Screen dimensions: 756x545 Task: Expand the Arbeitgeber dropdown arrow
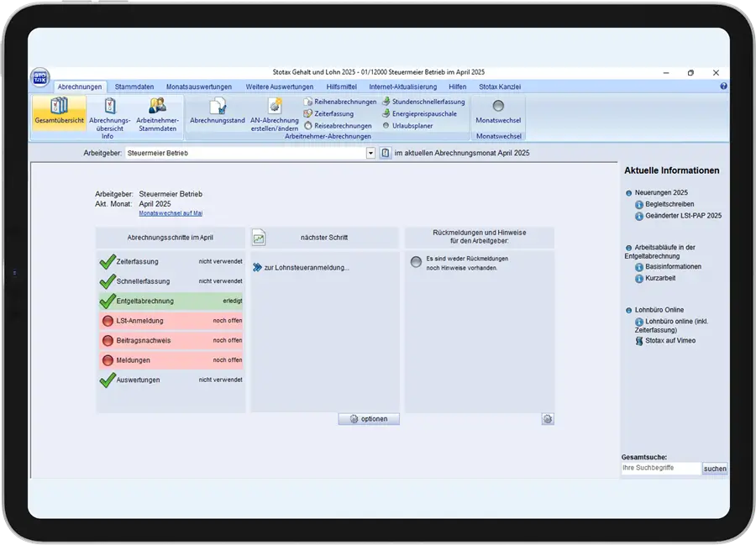(370, 153)
